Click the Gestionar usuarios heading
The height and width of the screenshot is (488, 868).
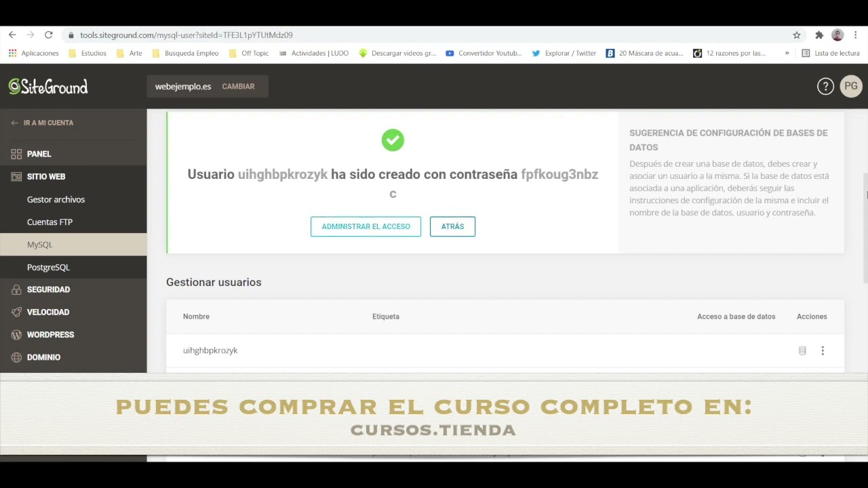[x=214, y=282]
